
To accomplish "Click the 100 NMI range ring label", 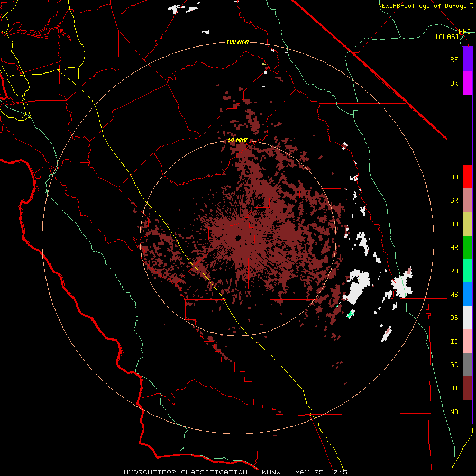I will point(237,42).
